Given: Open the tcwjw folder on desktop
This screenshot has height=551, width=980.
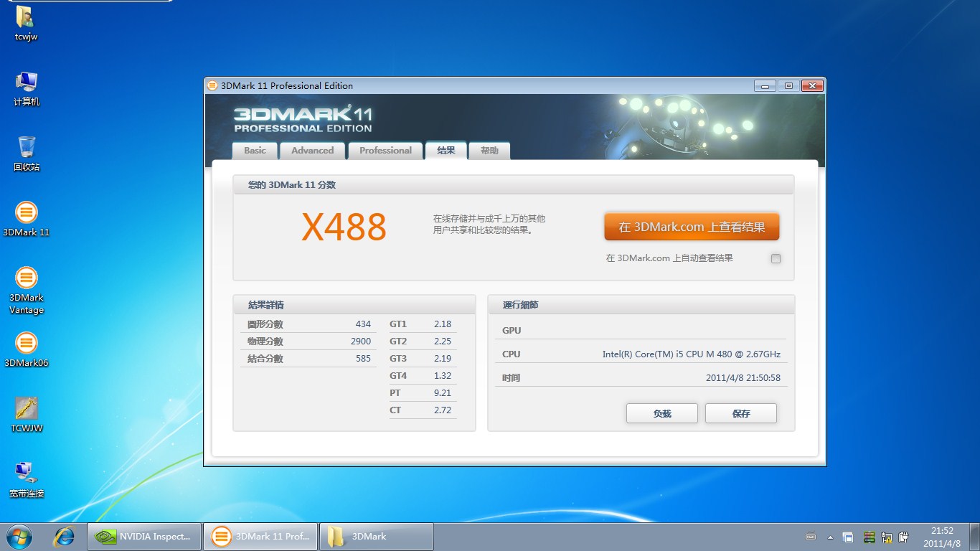Looking at the screenshot, I should tap(26, 24).
